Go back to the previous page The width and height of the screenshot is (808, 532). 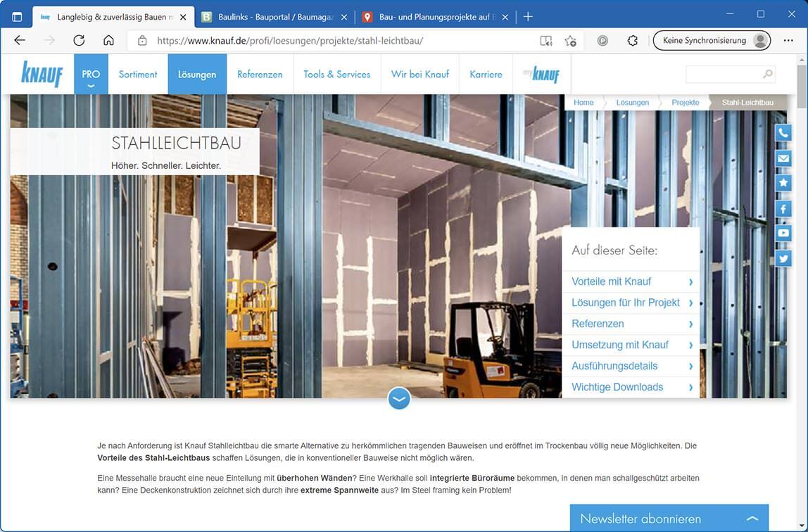coord(20,40)
